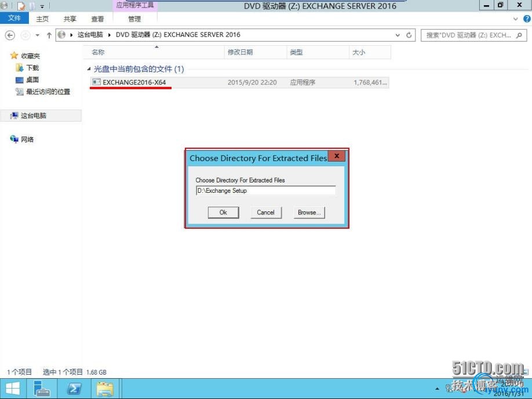Go up one folder level
This screenshot has width=532, height=399.
[49, 35]
